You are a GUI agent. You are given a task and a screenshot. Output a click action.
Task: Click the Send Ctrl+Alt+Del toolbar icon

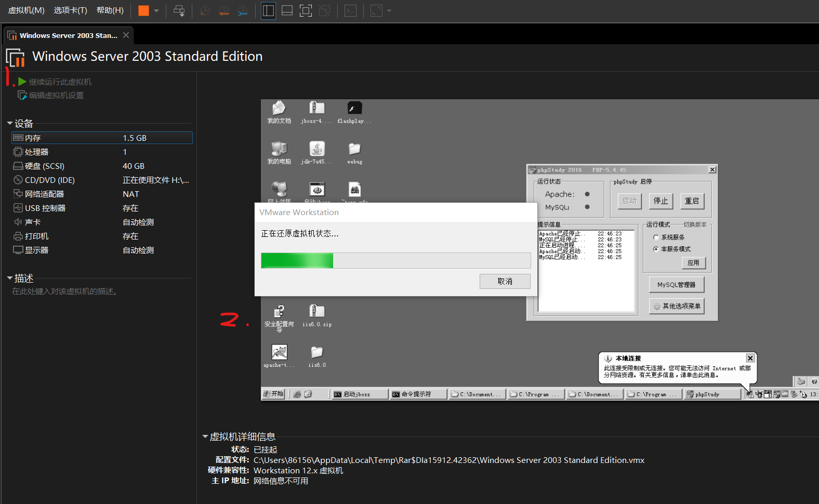click(x=179, y=10)
